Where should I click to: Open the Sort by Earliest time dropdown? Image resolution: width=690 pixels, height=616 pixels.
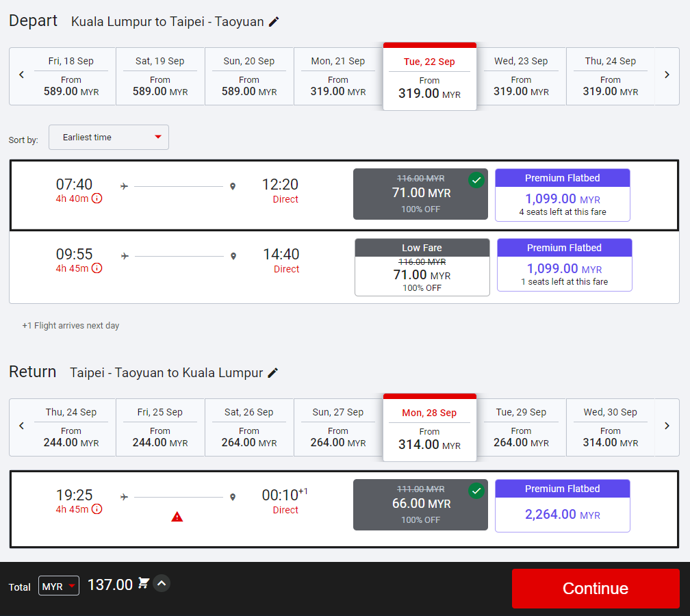[109, 138]
